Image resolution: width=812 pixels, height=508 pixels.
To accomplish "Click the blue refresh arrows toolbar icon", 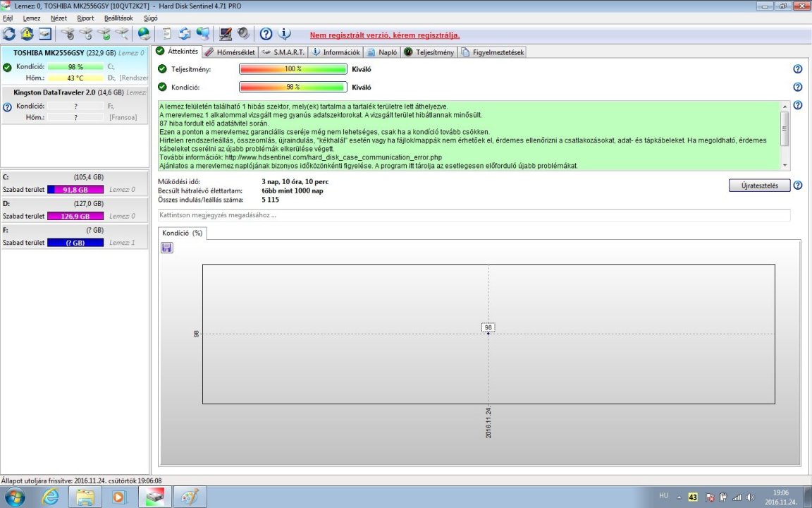I will pos(8,34).
